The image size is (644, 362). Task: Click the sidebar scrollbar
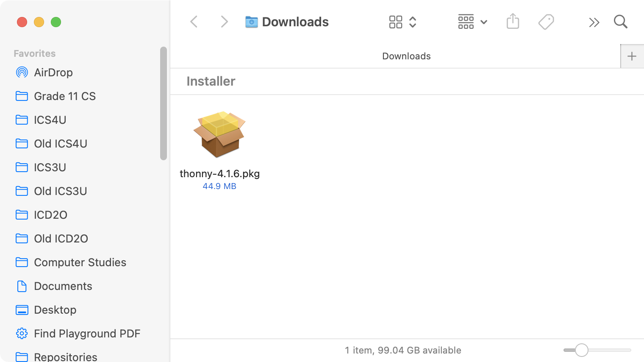pos(164,103)
